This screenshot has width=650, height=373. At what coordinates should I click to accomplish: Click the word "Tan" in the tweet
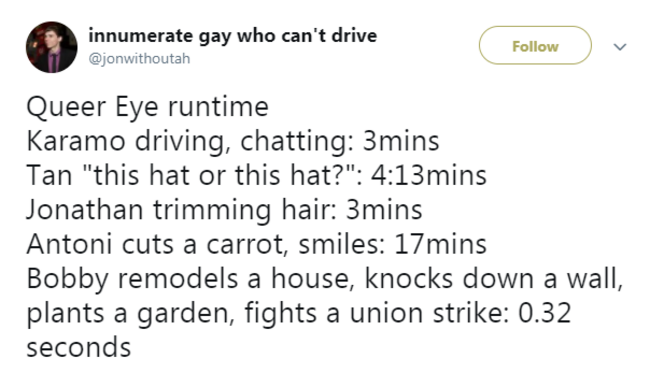pyautogui.click(x=49, y=175)
